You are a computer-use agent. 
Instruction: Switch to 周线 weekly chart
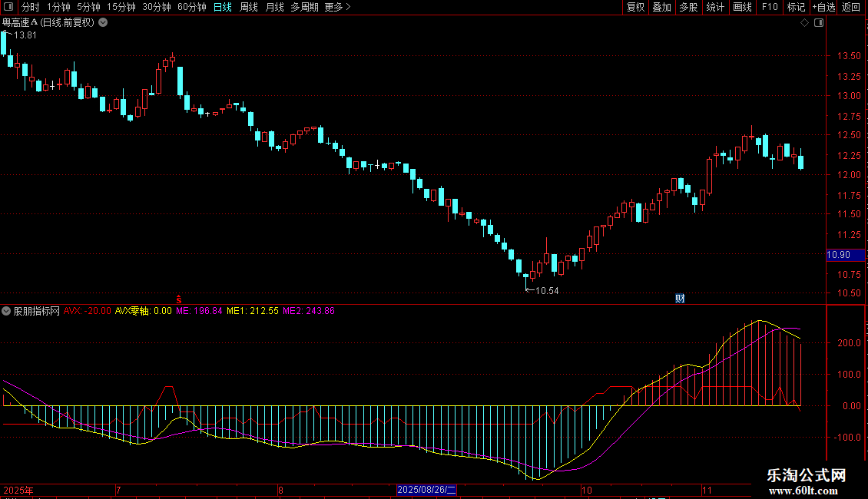tap(249, 7)
